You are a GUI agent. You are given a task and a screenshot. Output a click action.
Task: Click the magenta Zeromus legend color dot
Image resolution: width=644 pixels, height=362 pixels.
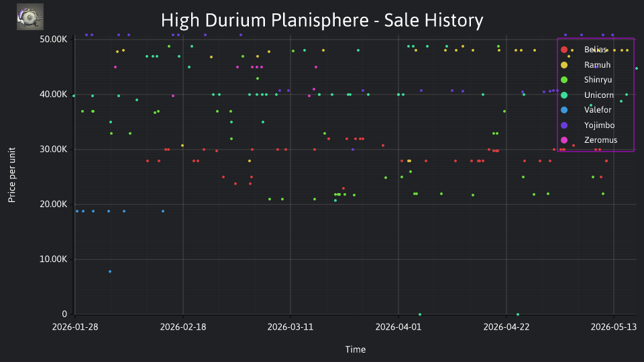[564, 140]
